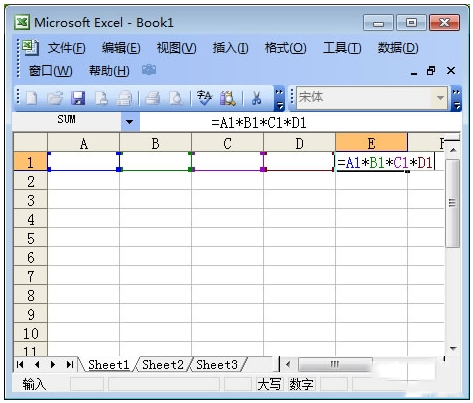Open the 帮助(H) menu

[109, 71]
